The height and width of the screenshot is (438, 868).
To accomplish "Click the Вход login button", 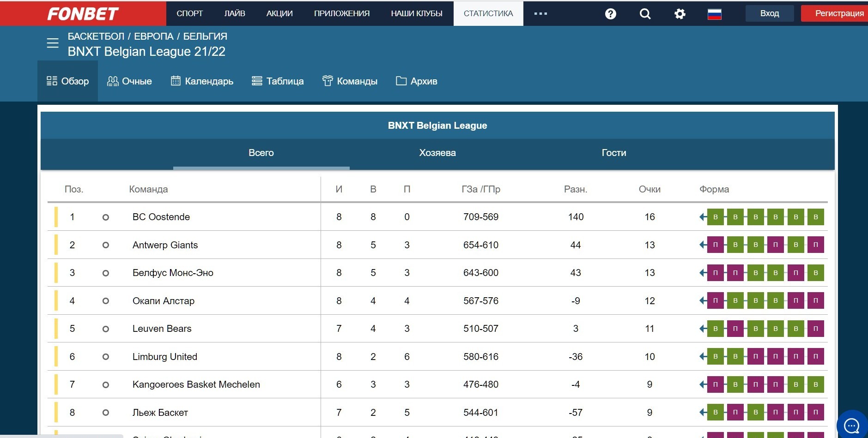I will point(770,13).
